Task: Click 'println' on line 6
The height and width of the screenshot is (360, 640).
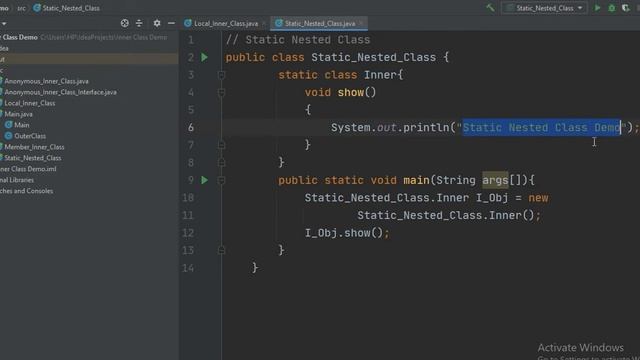Action: [426, 127]
